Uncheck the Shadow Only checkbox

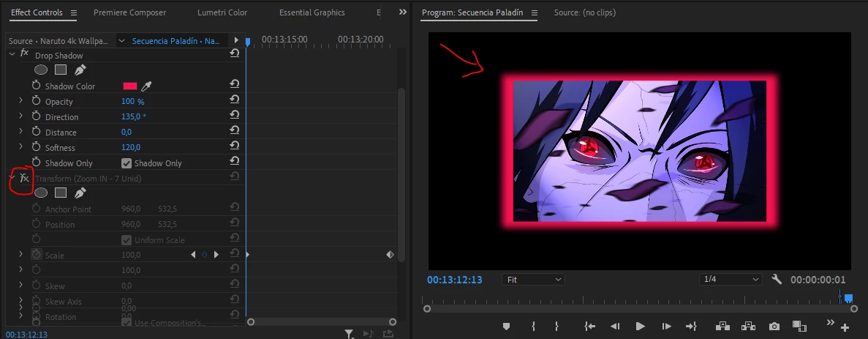point(127,163)
